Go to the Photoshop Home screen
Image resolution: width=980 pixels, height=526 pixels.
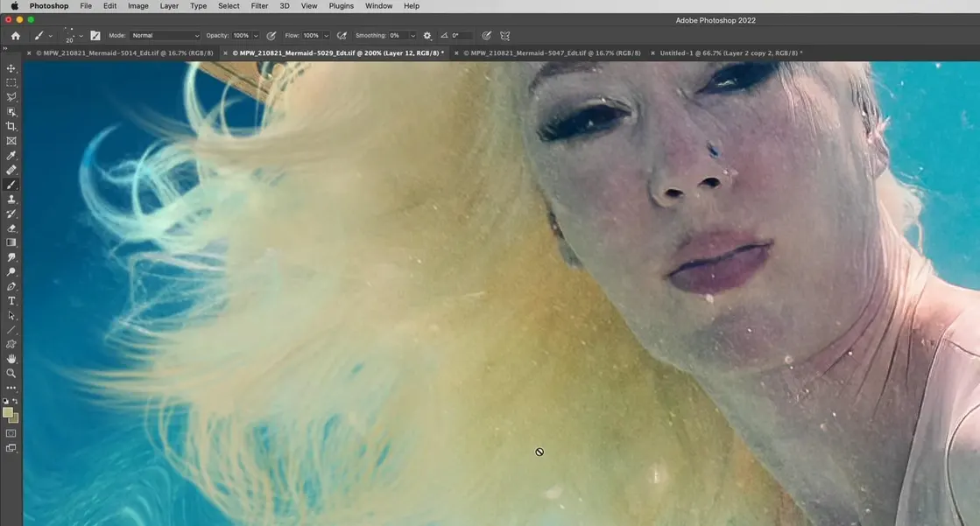(16, 36)
